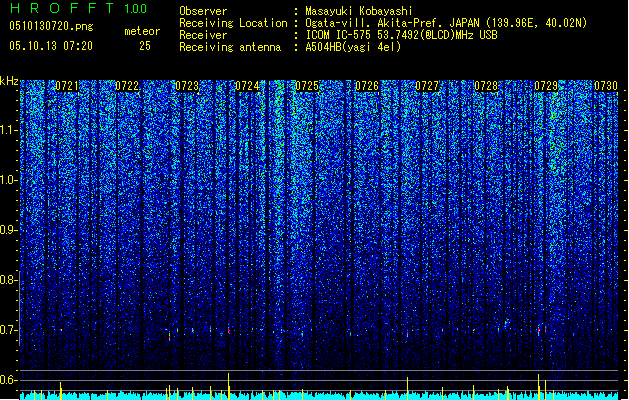This screenshot has height=400, width=629.
Task: Click the date stamp 05.10.13 07:20
Action: 51,46
